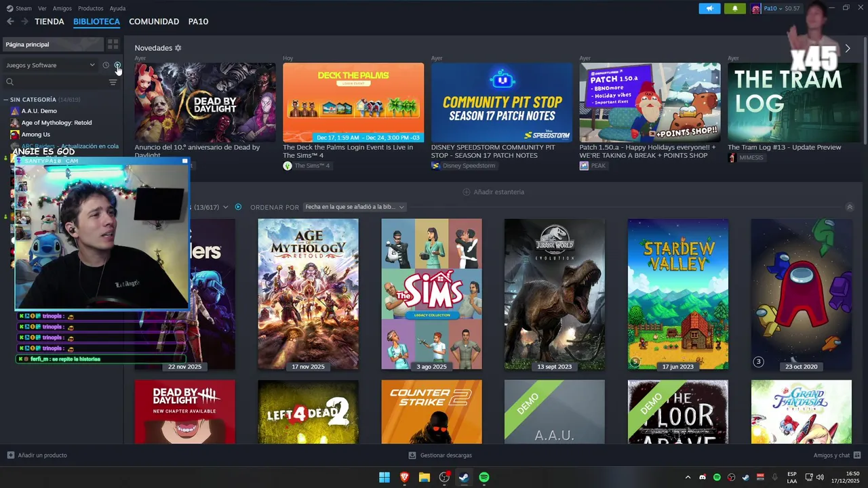Advance Novedades carousel with right arrow
The image size is (868, 488).
(848, 48)
